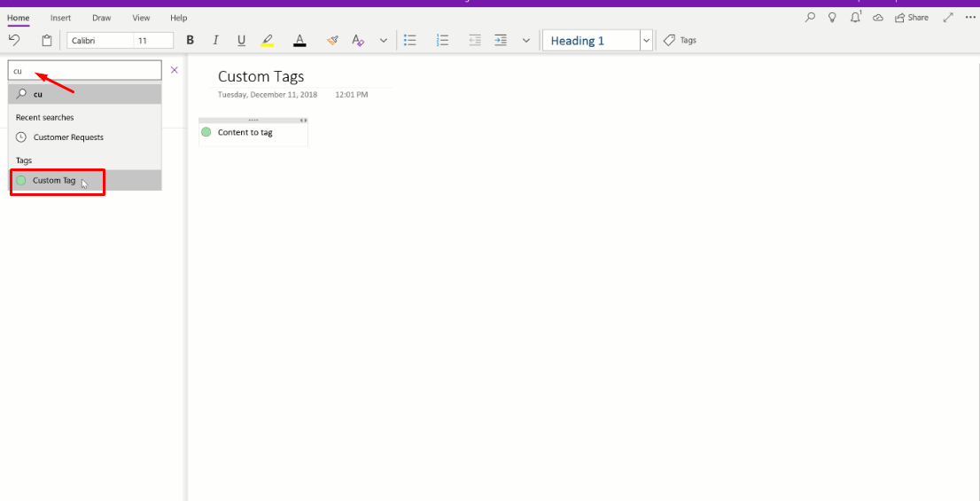Open the Help tab
Image resolution: width=980 pixels, height=501 pixels.
(179, 18)
